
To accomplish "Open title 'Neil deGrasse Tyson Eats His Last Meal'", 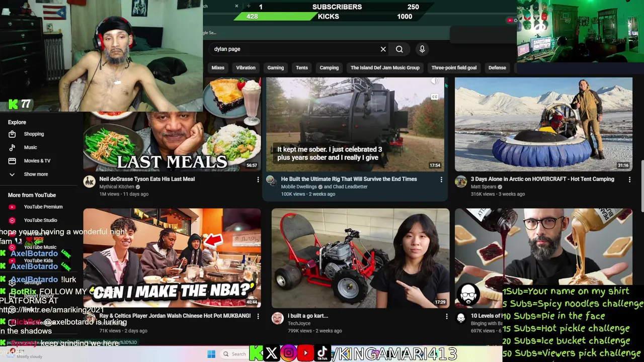I will point(147,179).
